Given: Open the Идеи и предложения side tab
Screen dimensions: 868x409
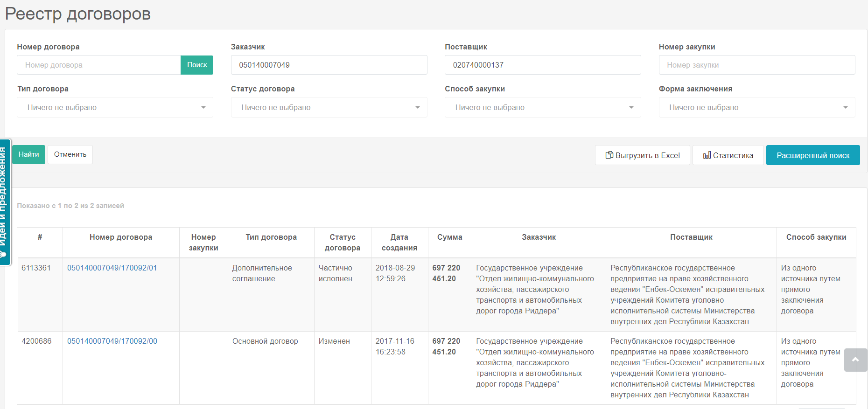Looking at the screenshot, I should coord(5,202).
